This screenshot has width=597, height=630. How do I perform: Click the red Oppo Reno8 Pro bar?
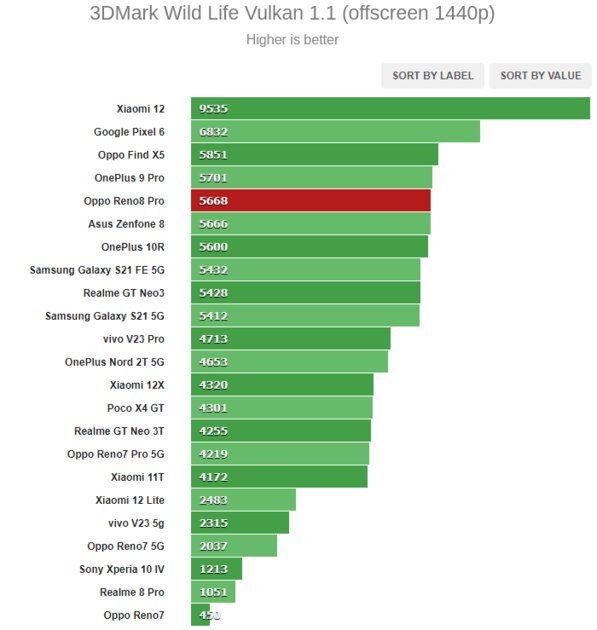[x=311, y=200]
